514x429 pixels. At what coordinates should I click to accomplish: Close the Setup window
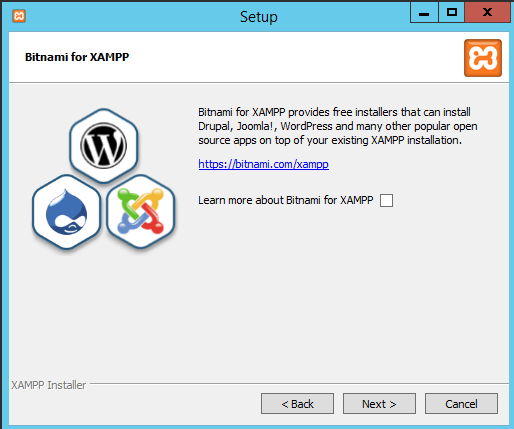[488, 12]
